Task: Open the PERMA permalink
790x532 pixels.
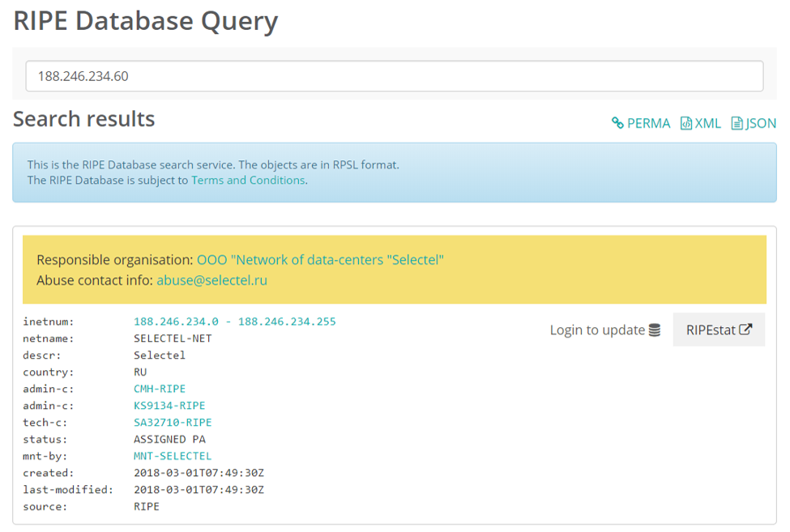Action: (x=641, y=123)
